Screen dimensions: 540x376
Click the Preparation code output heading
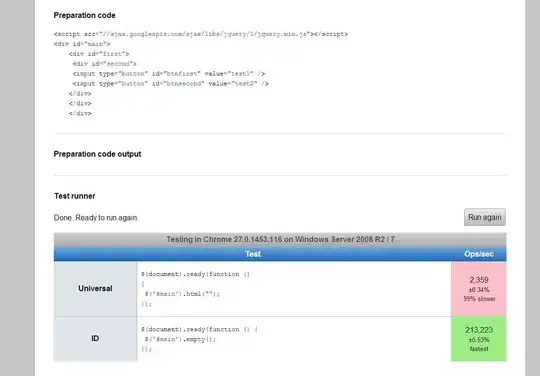point(97,154)
